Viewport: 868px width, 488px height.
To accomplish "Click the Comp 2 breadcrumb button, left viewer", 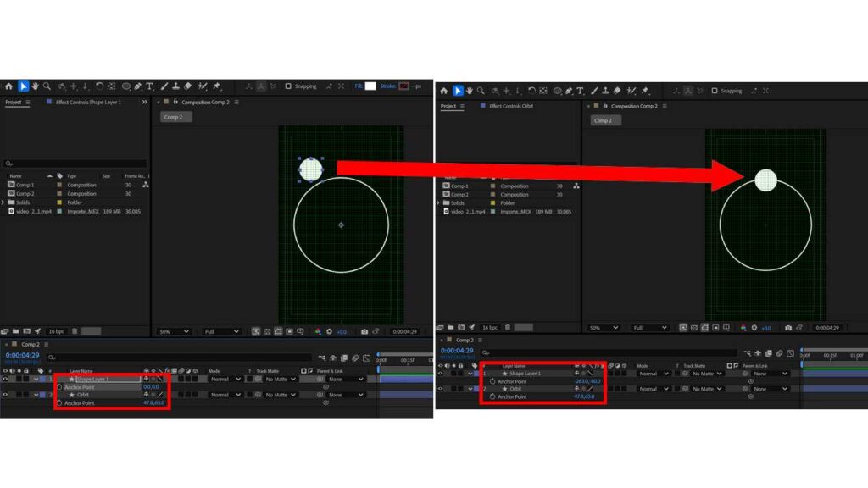I will [176, 117].
